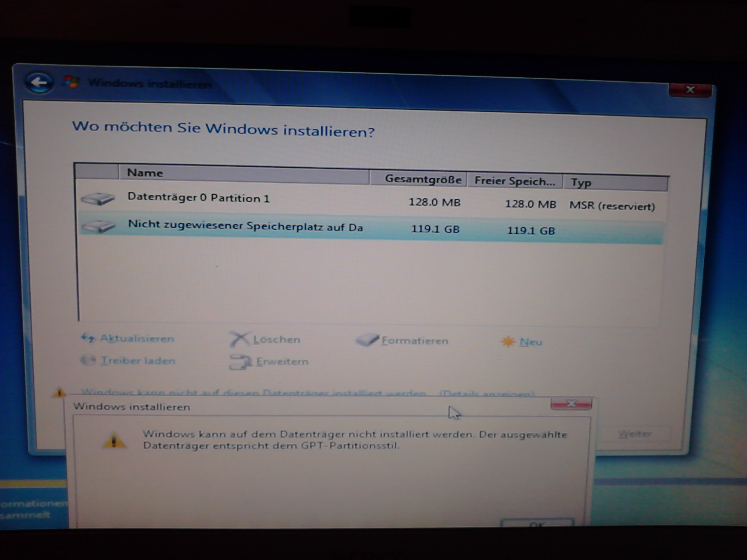This screenshot has width=747, height=560.
Task: Click the Erweitern partition icon
Action: point(240,362)
